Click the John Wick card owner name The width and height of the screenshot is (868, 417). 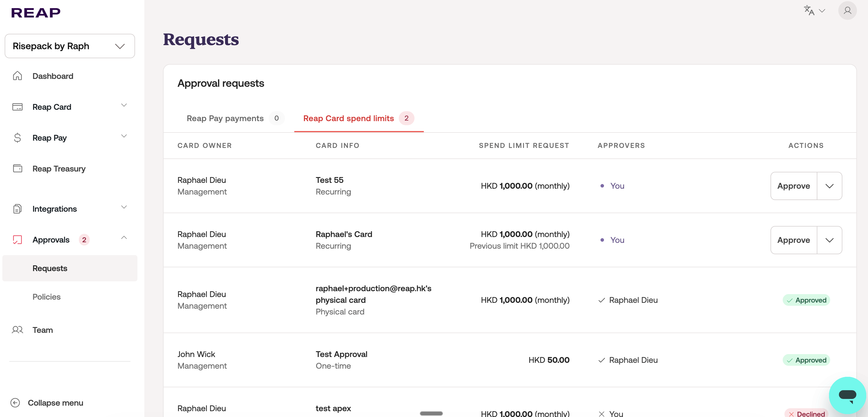pos(196,354)
